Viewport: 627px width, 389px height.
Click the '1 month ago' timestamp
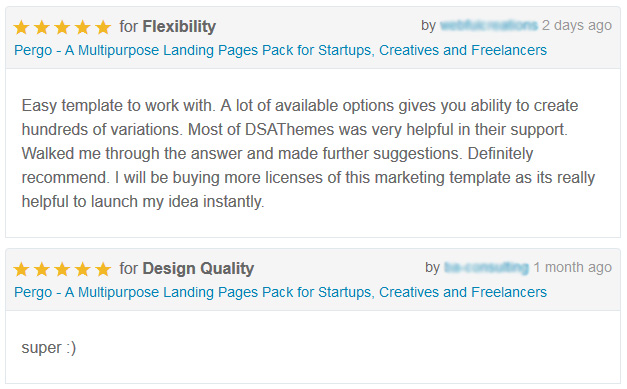573,267
